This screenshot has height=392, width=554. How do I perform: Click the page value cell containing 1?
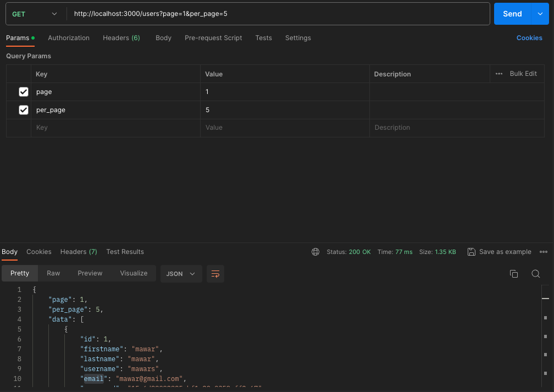pos(285,92)
